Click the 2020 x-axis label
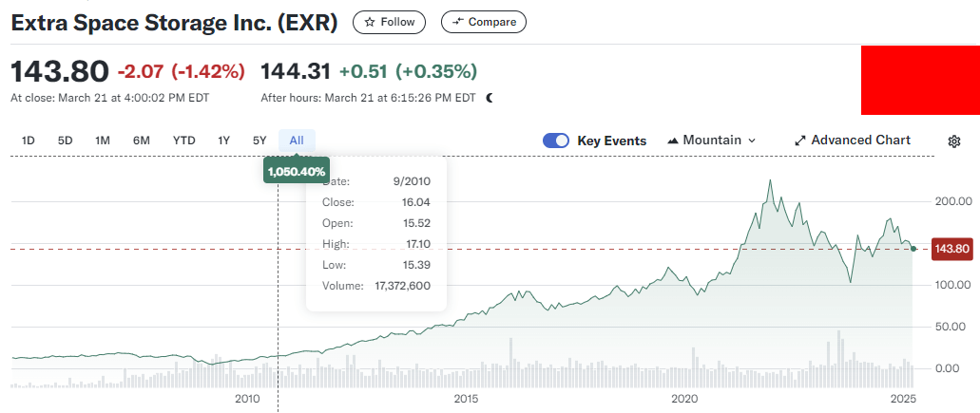980x413 pixels. [x=684, y=398]
